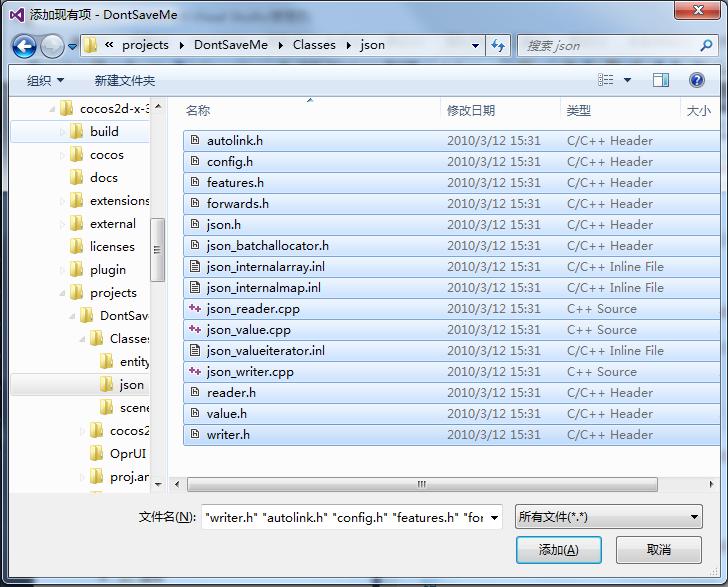
Task: Select the cocos folder in tree
Action: click(107, 155)
